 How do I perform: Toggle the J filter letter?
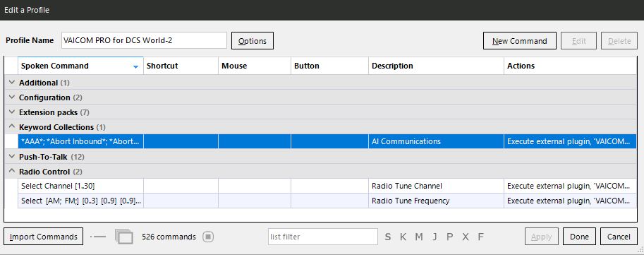[435, 237]
